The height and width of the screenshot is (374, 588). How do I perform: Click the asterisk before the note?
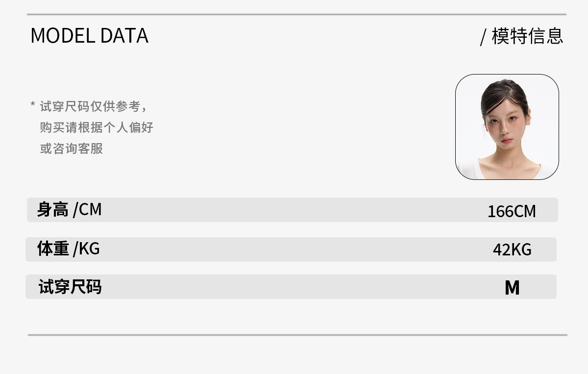pos(33,104)
